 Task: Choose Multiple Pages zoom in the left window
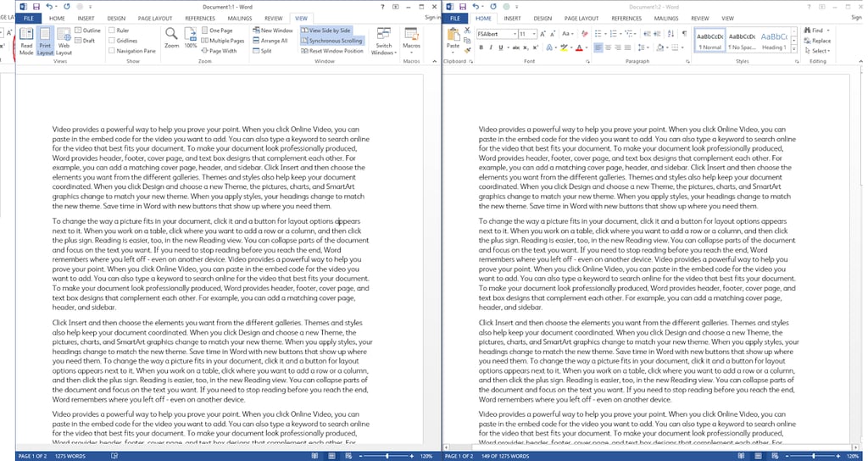click(223, 41)
